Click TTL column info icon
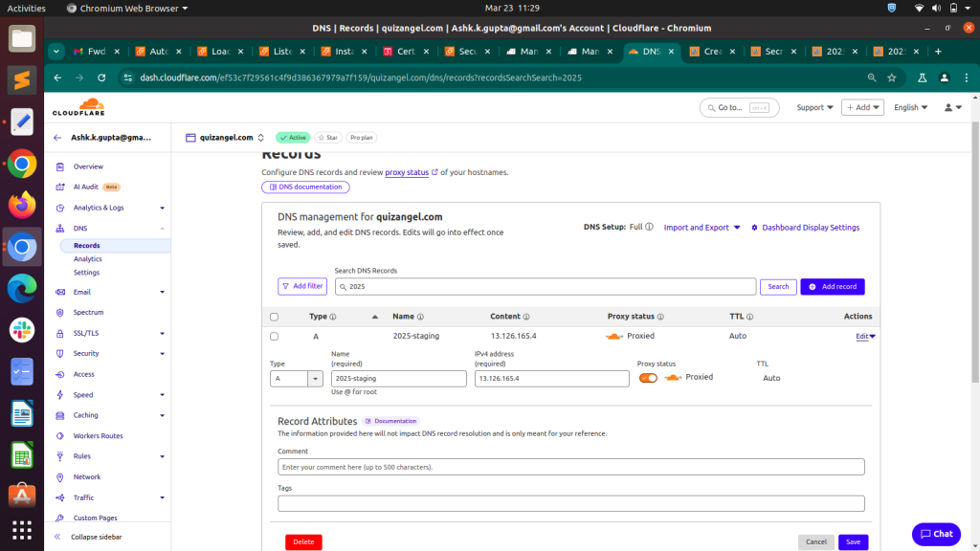Screen dimensions: 980x551 point(750,317)
